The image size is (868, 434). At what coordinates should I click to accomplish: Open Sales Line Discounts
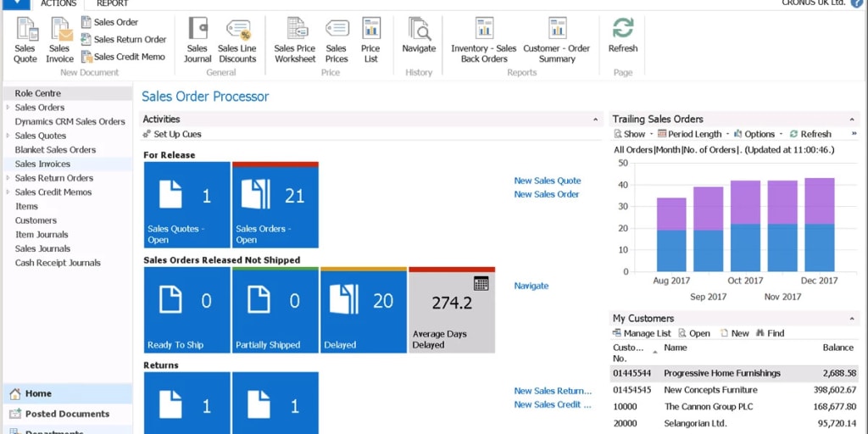237,40
